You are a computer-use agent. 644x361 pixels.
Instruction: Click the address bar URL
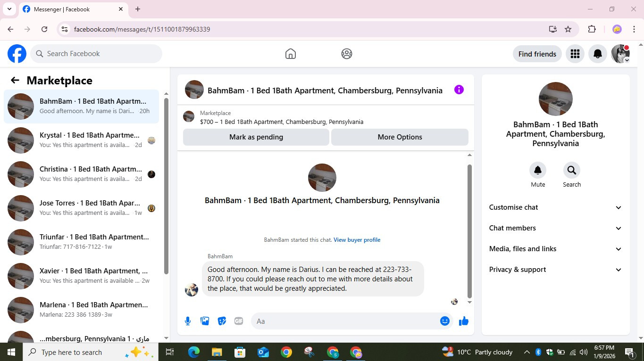point(142,29)
